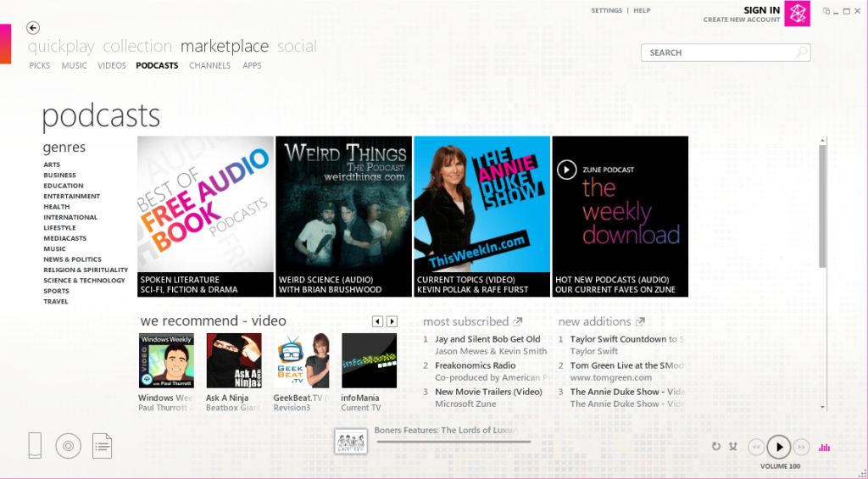Switch to quickplay section
The height and width of the screenshot is (479, 868).
click(61, 46)
